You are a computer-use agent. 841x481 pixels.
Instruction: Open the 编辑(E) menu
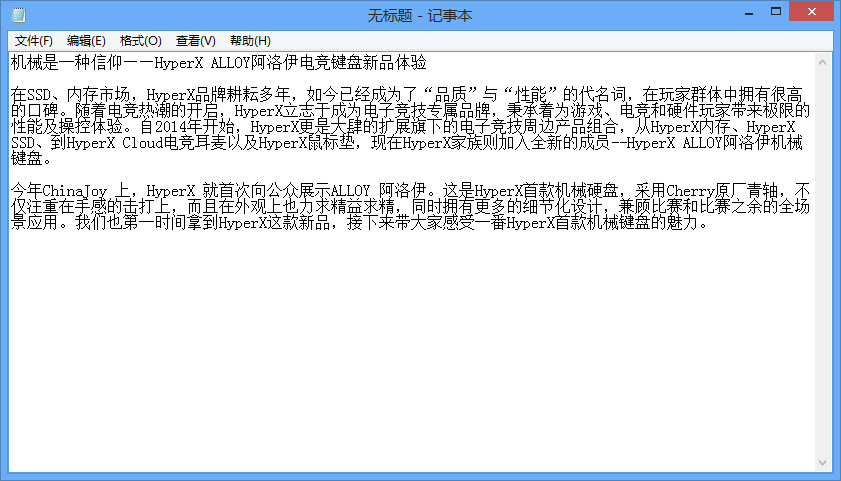(x=86, y=41)
